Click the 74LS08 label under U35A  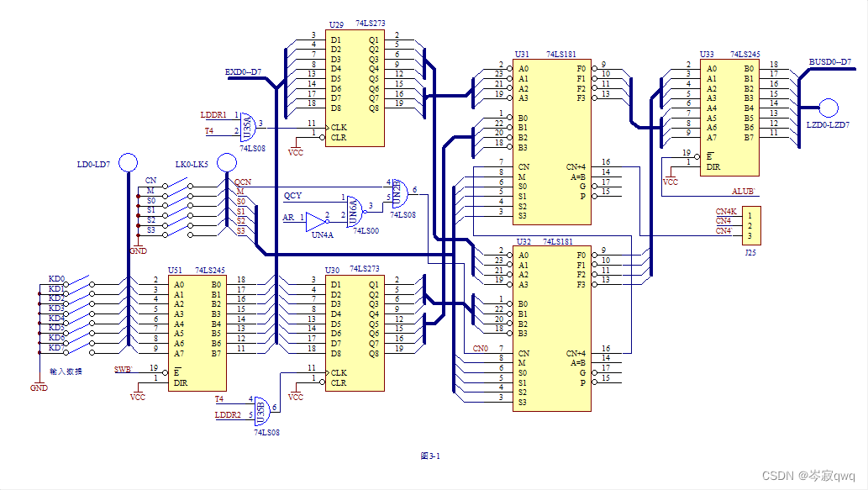pyautogui.click(x=252, y=149)
